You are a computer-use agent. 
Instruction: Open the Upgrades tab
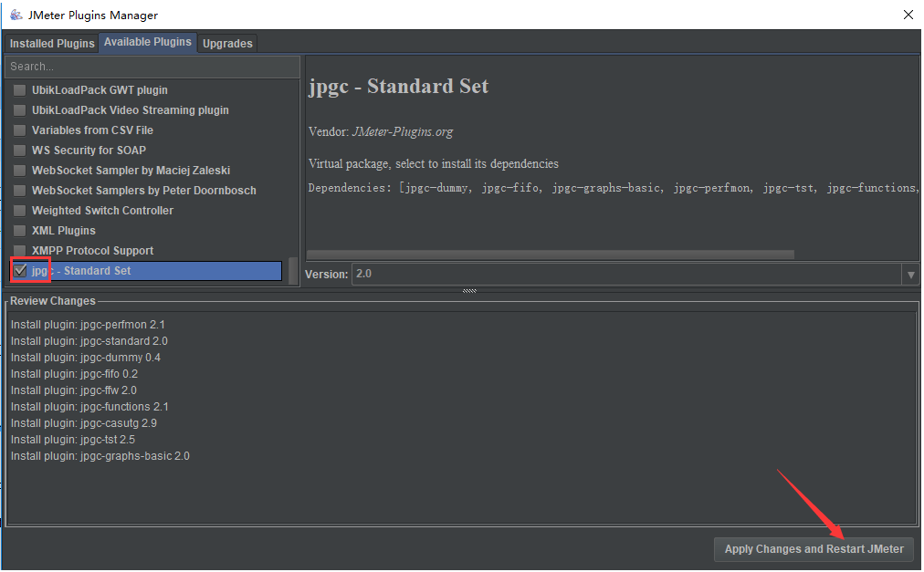227,44
